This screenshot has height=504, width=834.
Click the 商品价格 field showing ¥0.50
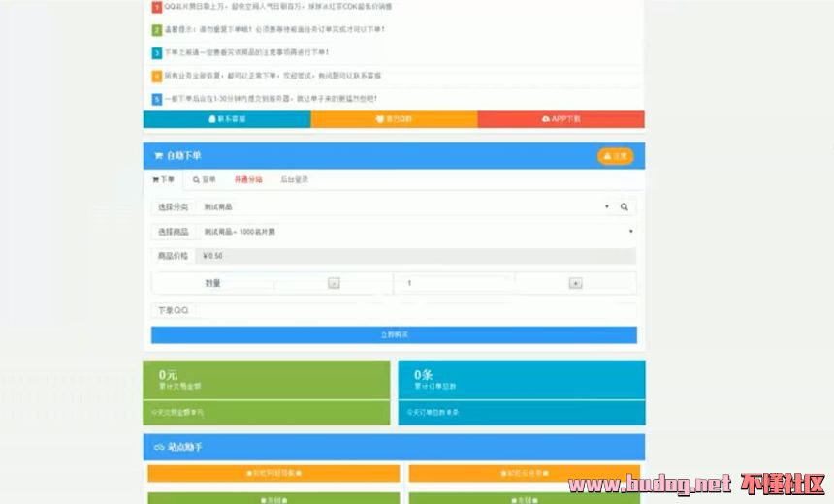coord(415,256)
